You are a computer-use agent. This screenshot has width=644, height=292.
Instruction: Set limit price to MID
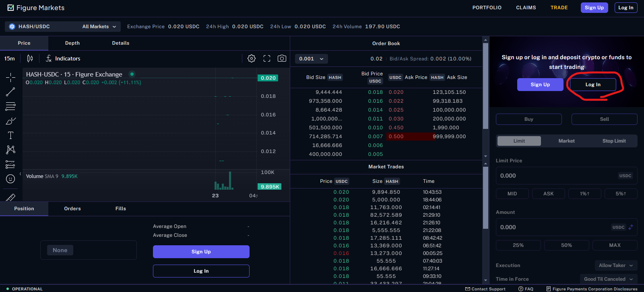(512, 194)
